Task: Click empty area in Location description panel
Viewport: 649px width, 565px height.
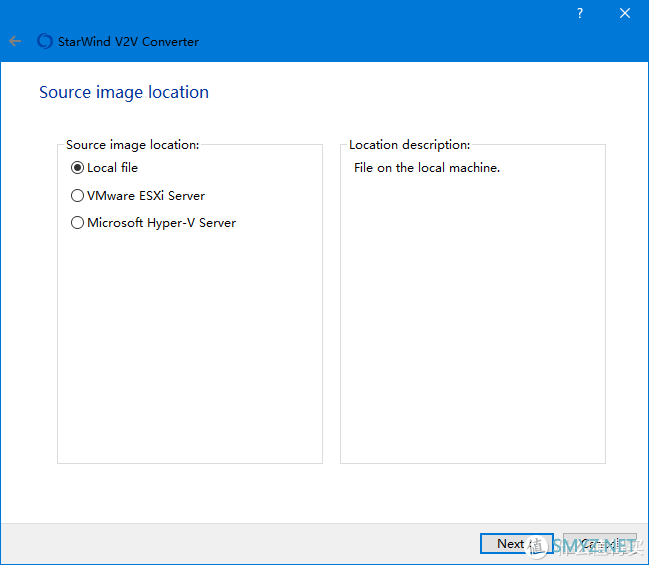Action: pyautogui.click(x=472, y=320)
